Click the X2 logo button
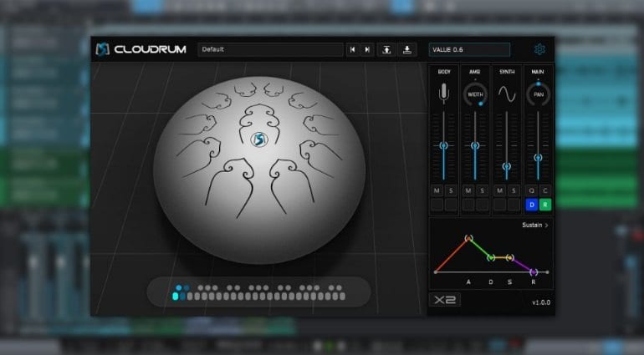 (x=445, y=300)
